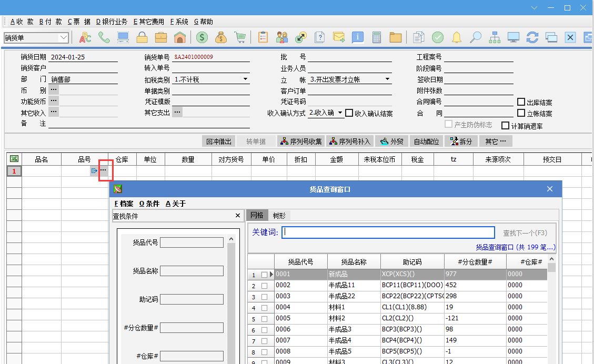
Task: Open the 销货单 document type combo box
Action: point(64,37)
